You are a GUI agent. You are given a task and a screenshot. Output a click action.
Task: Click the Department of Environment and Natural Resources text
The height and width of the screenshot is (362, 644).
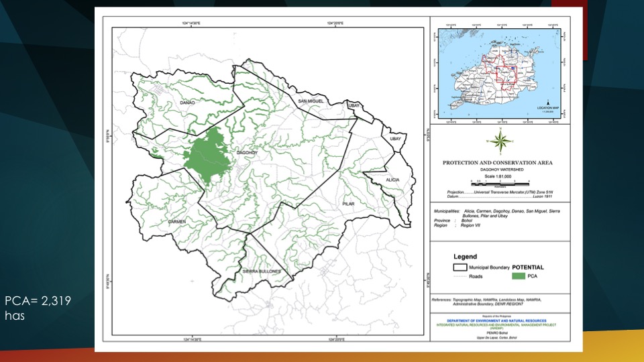pos(498,321)
